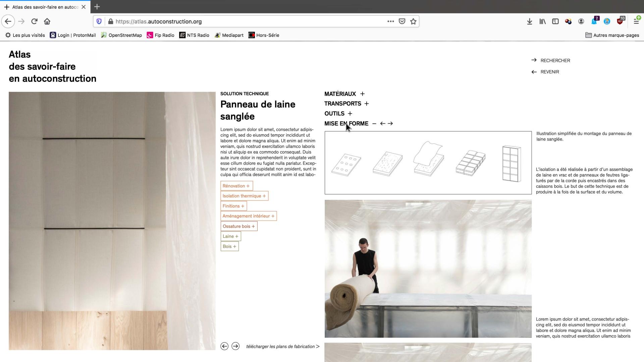The height and width of the screenshot is (362, 644).
Task: Toggle the Isolation thermique tag
Action: pos(244,196)
